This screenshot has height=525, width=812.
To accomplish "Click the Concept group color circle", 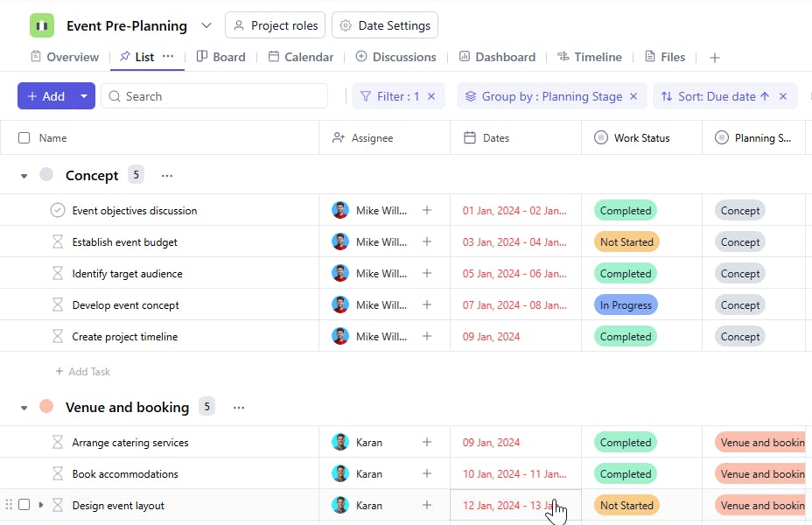I will tap(47, 175).
